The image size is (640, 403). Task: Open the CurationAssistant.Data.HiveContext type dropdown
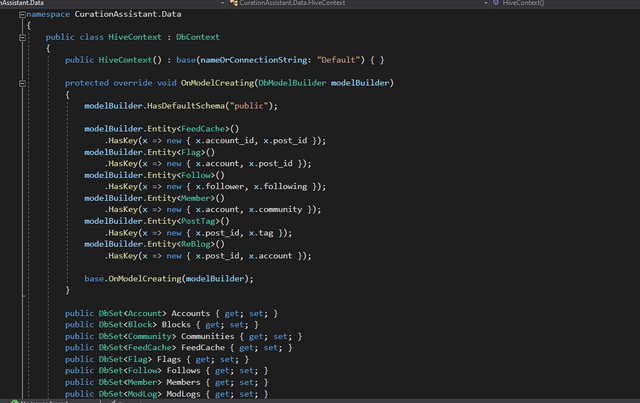[359, 3]
